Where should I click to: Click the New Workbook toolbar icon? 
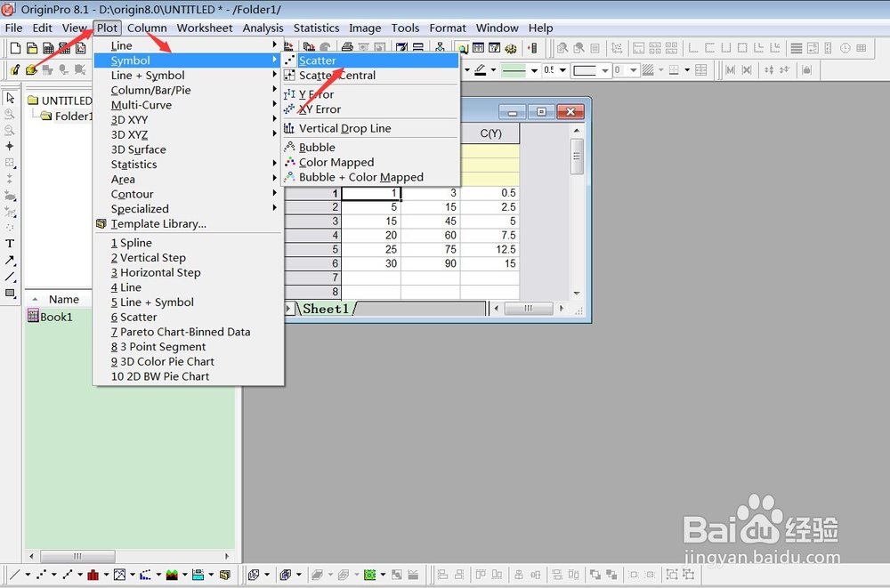[48, 48]
